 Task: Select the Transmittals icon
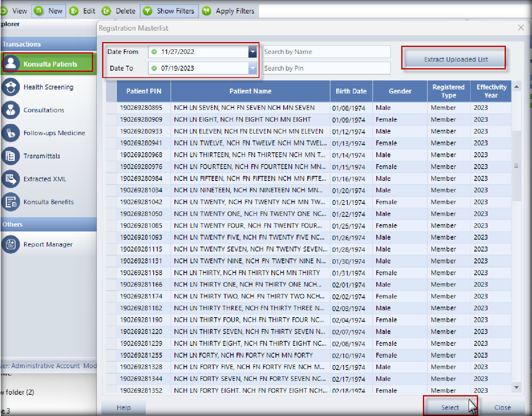(x=11, y=156)
